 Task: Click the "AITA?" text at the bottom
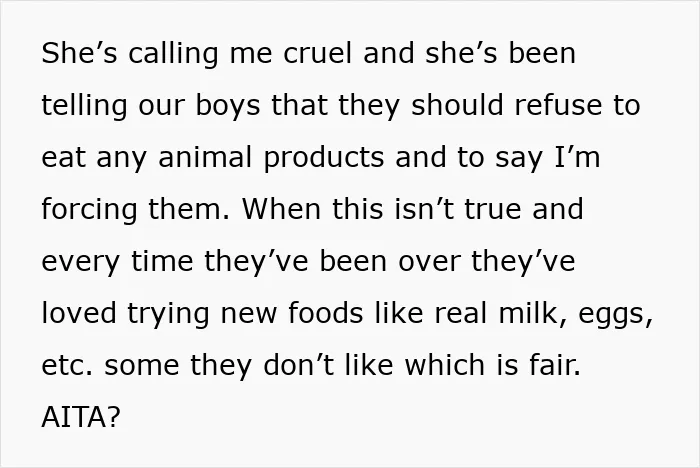point(81,417)
